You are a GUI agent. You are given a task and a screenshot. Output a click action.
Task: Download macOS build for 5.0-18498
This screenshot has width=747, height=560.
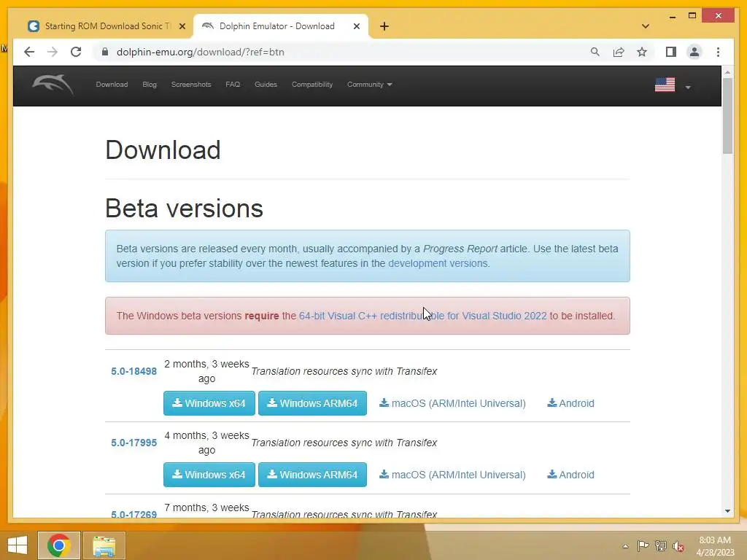[452, 403]
